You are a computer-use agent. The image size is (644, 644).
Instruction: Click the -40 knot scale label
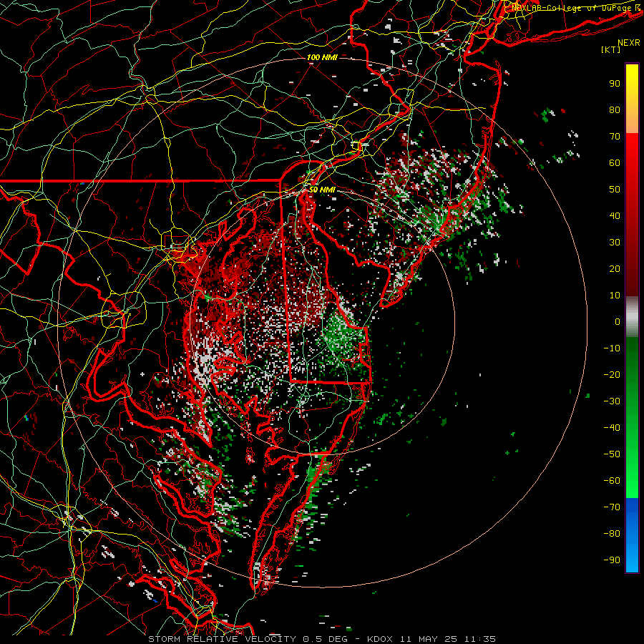pyautogui.click(x=612, y=428)
